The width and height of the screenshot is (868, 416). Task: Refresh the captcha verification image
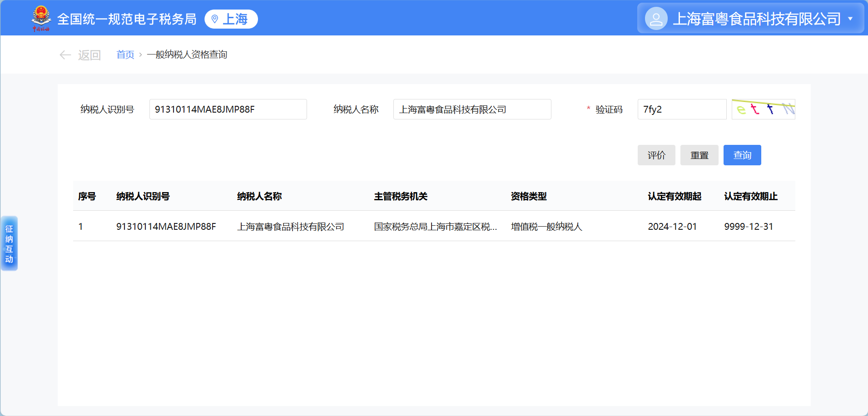tap(763, 109)
